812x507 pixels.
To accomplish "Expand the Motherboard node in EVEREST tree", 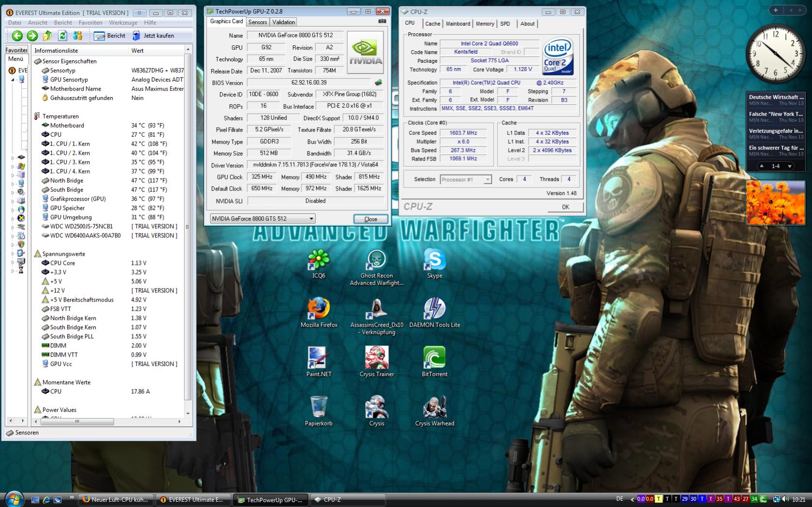I will point(13,157).
